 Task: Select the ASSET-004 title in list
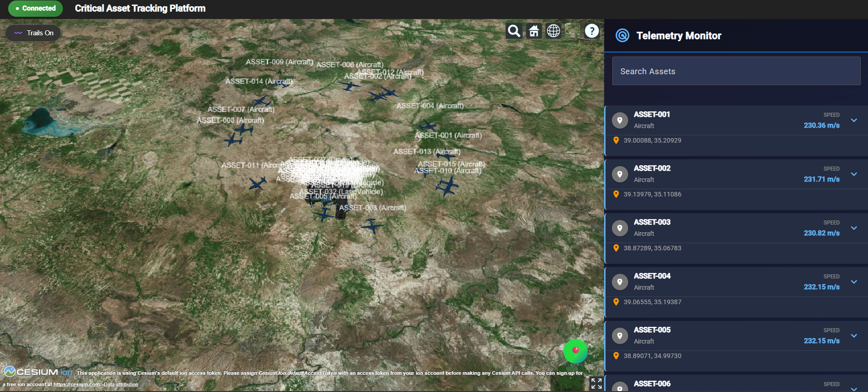[x=652, y=276]
